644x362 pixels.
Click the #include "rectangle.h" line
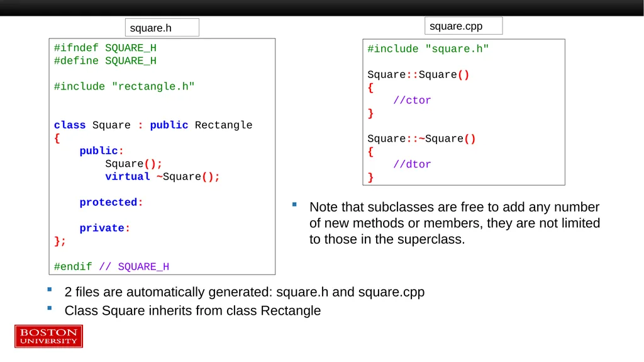[x=124, y=86]
